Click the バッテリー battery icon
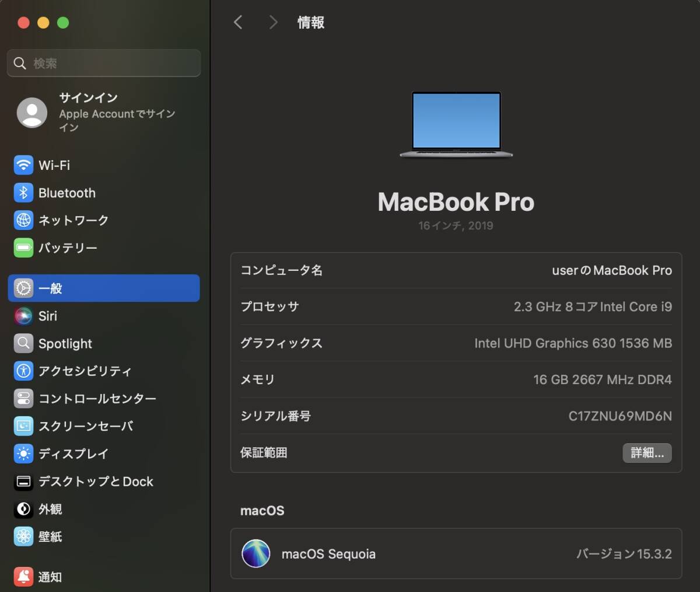Viewport: 700px width, 592px height. coord(23,248)
